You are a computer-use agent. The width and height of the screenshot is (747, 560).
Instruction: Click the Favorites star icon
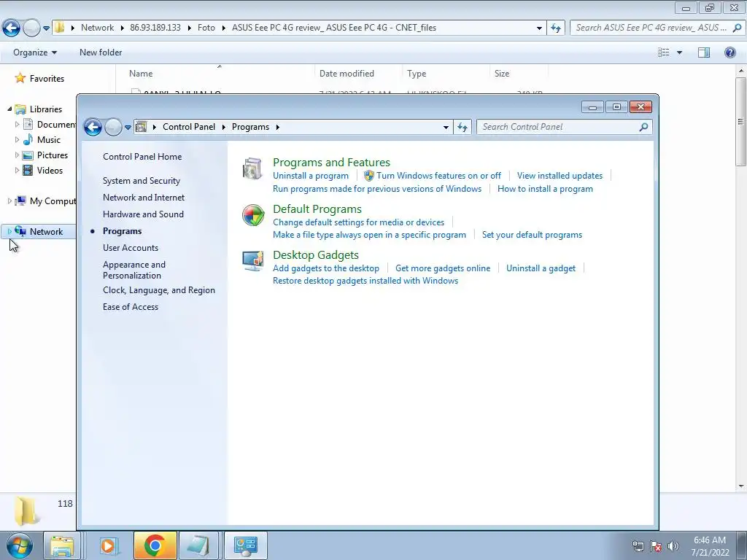tap(20, 78)
